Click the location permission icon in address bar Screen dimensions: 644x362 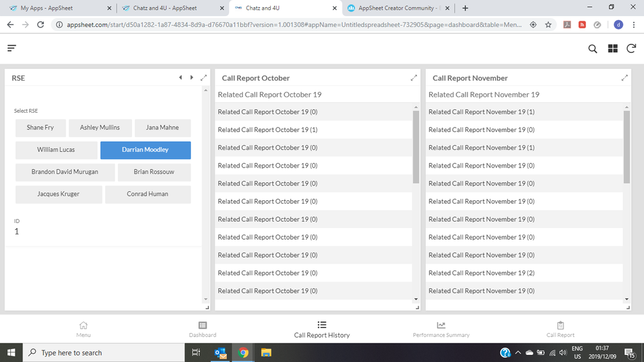533,24
